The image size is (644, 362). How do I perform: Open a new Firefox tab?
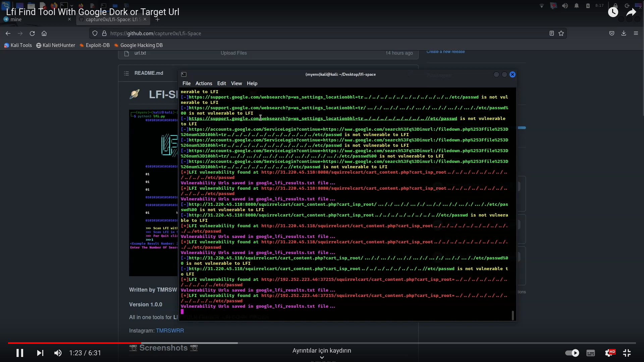tap(158, 19)
